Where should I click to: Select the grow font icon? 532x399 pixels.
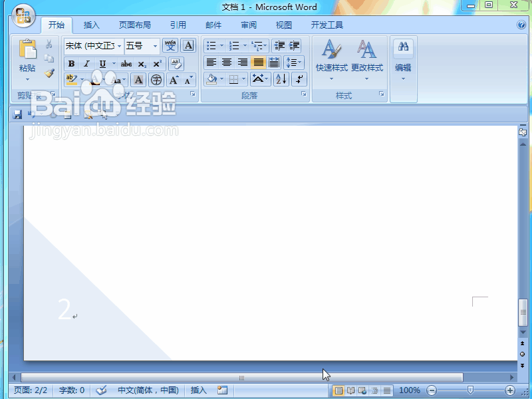[x=174, y=80]
